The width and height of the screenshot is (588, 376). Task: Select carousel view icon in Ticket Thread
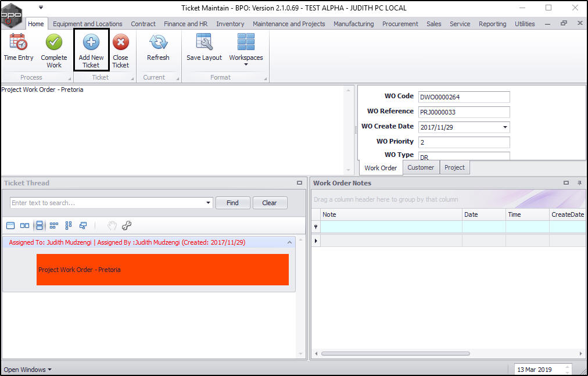coord(83,225)
